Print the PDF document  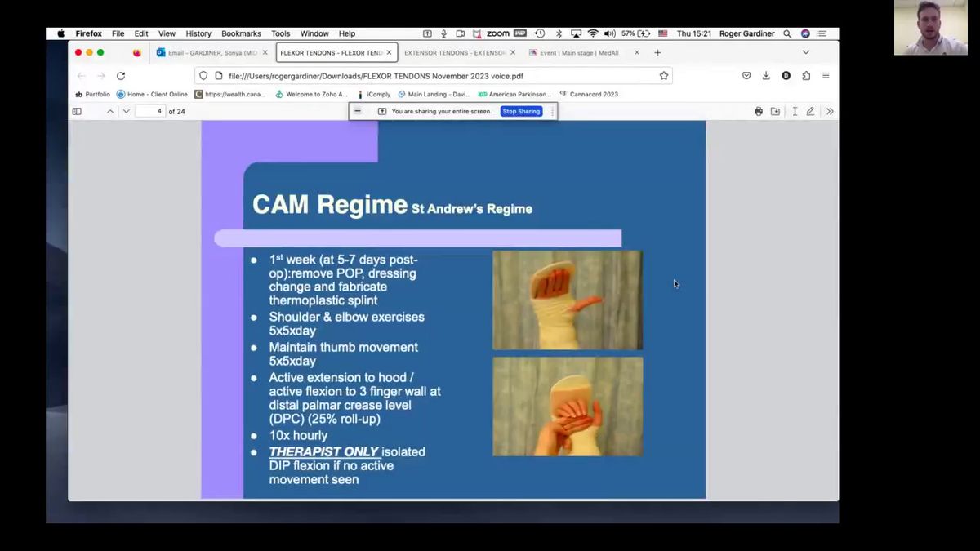tap(759, 111)
